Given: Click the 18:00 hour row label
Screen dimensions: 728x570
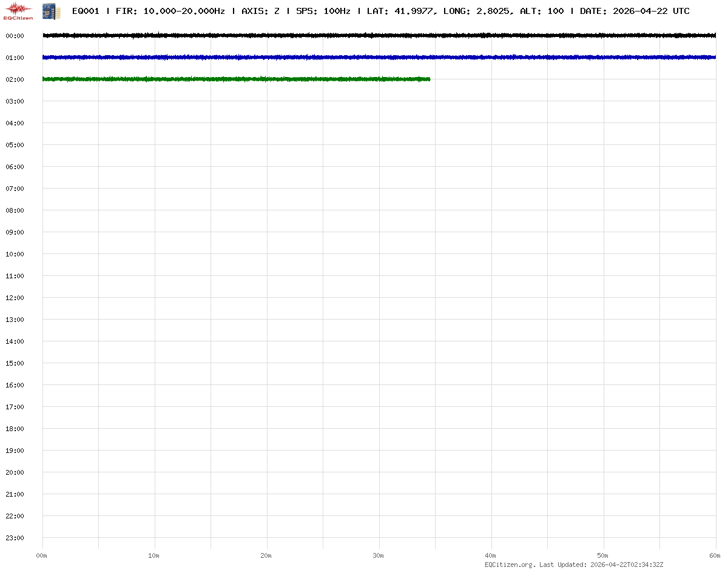Looking at the screenshot, I should pos(15,429).
